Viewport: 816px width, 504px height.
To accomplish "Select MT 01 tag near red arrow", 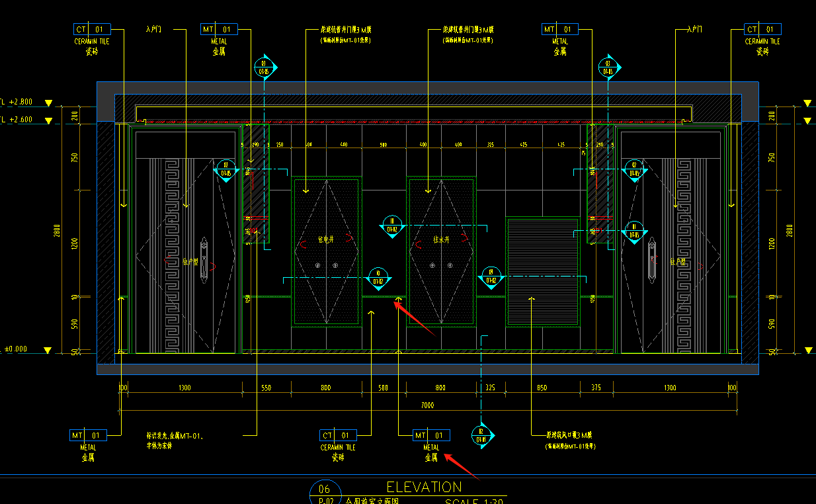I will coord(431,435).
